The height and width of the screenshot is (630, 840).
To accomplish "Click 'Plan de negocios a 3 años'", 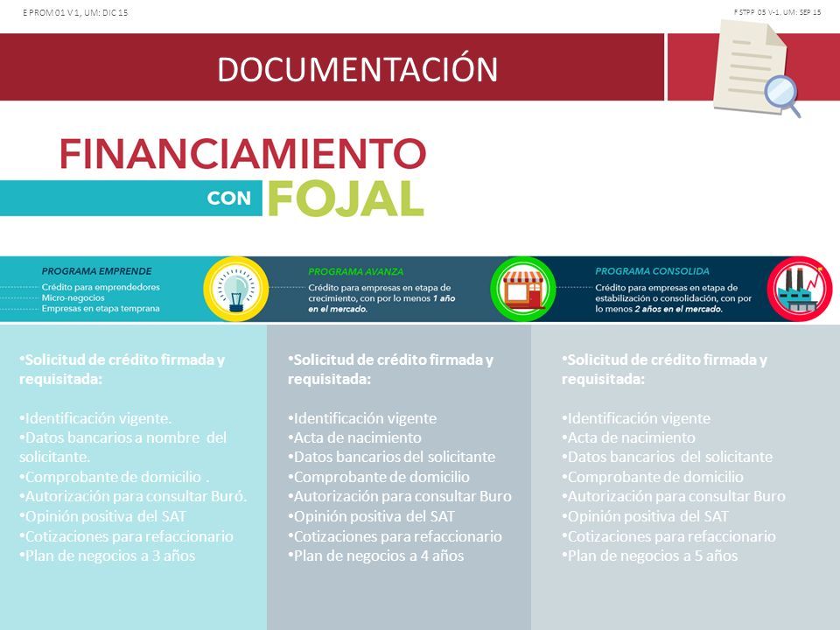I will [x=107, y=556].
